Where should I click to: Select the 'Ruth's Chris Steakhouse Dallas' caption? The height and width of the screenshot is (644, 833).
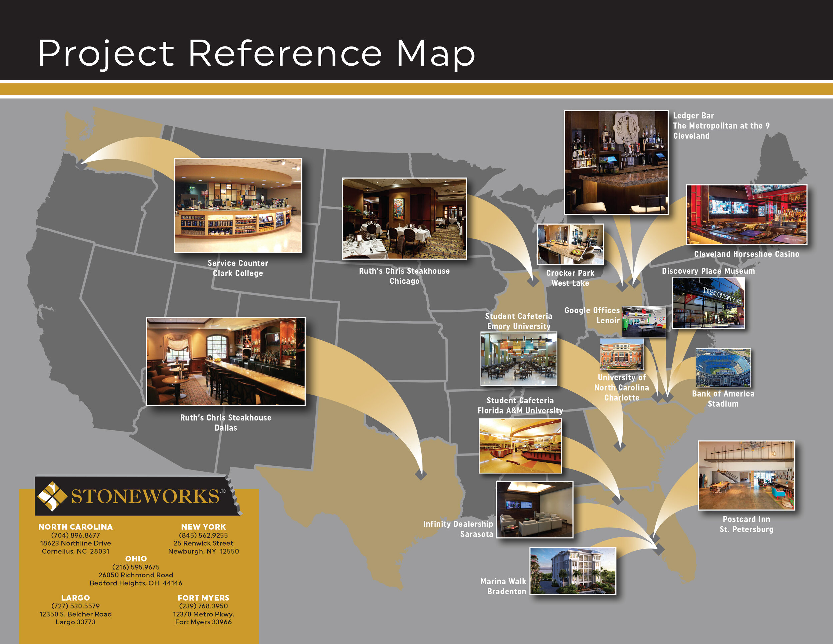click(226, 422)
